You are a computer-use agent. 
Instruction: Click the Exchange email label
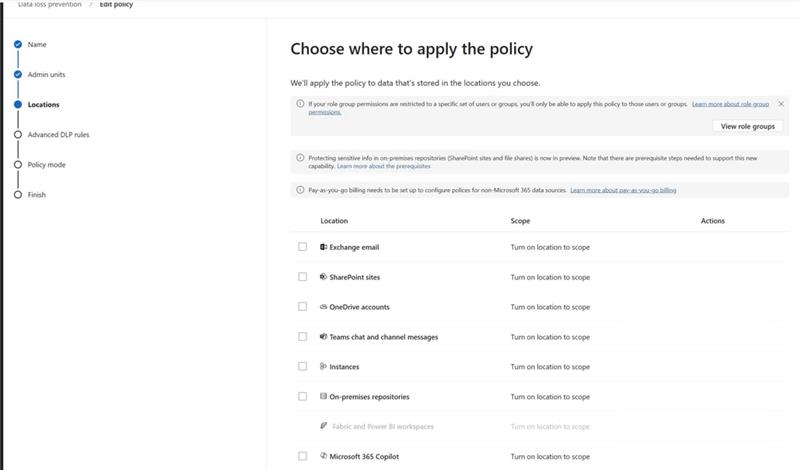[354, 247]
